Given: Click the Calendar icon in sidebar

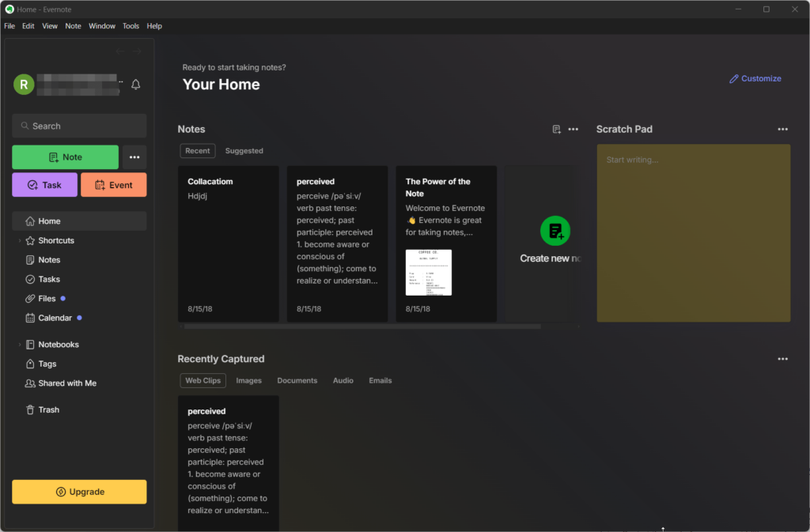Looking at the screenshot, I should click(30, 318).
